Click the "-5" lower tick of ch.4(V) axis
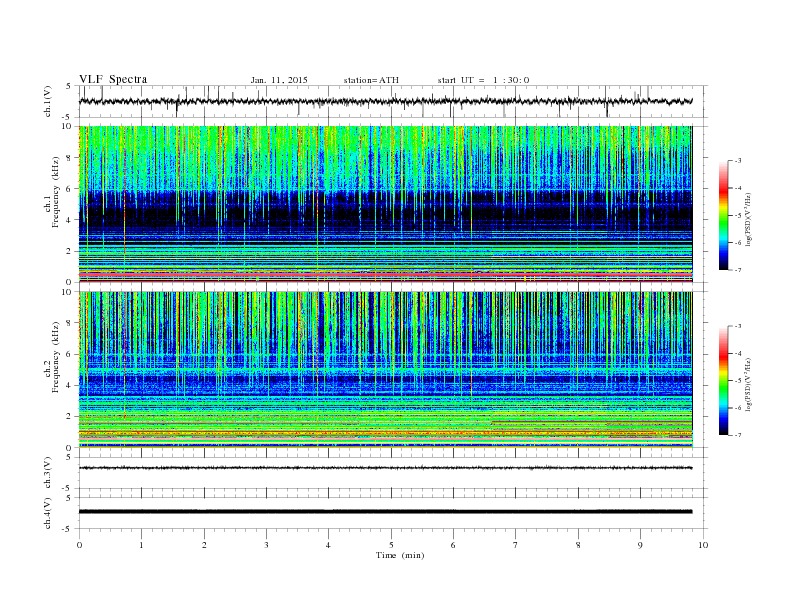The width and height of the screenshot is (792, 612). click(68, 529)
